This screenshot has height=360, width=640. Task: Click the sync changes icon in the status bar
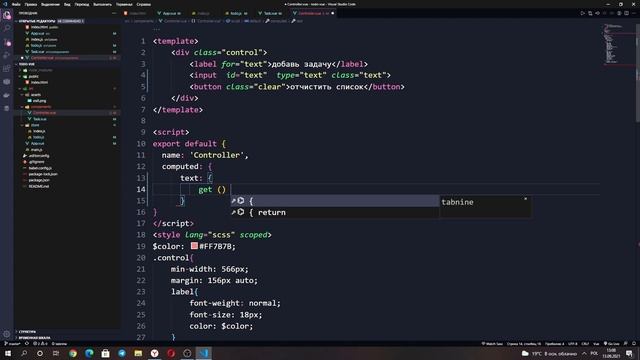[x=27, y=344]
